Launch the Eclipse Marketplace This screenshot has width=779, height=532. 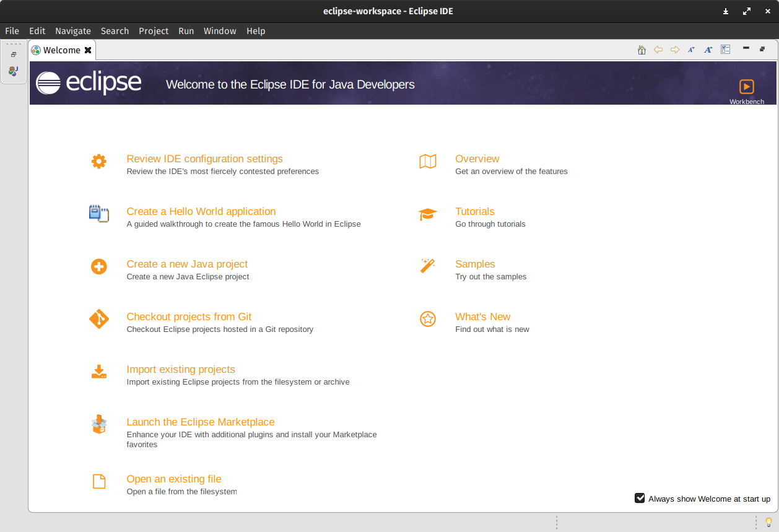coord(201,422)
